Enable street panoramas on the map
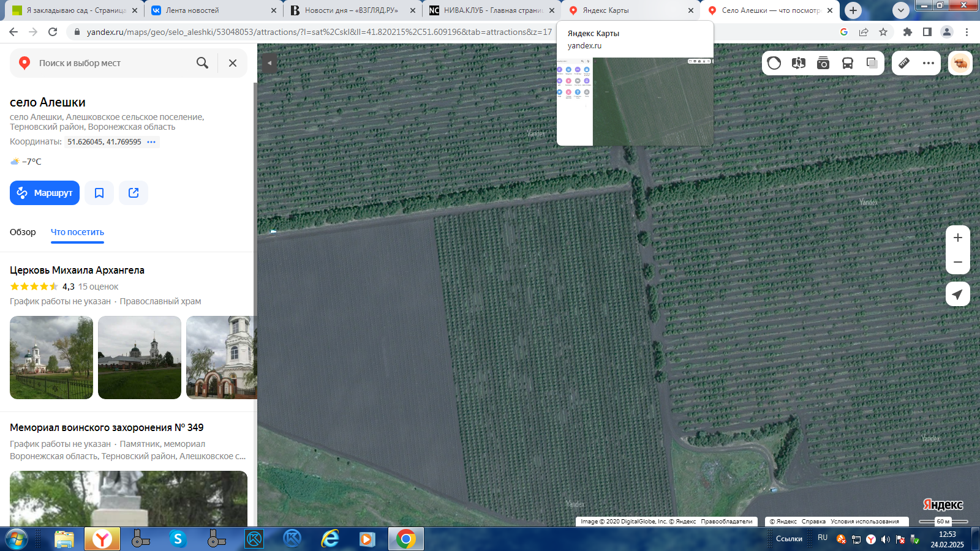The image size is (980, 551). click(x=798, y=63)
